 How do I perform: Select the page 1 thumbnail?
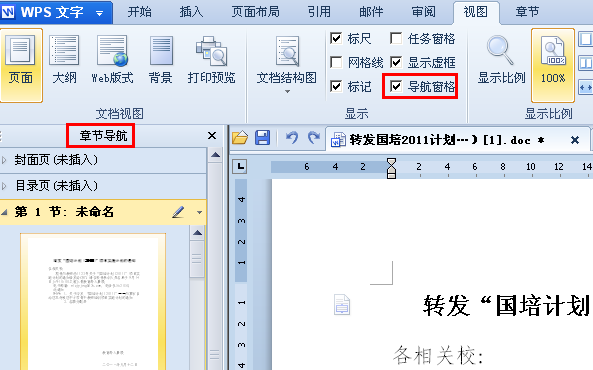[93, 302]
